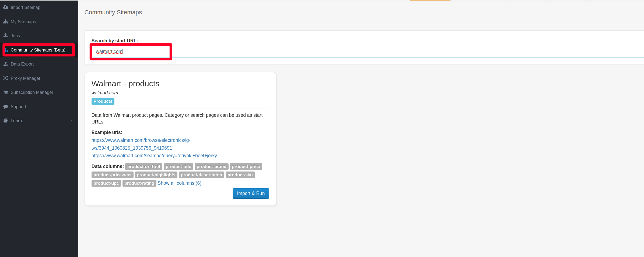Click the Jobs download icon
The width and height of the screenshot is (644, 257).
[x=6, y=36]
